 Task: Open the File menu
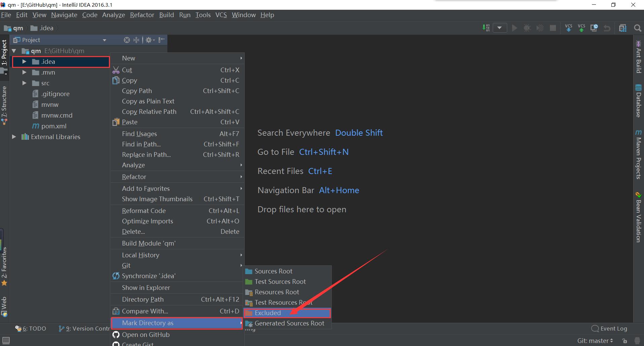(x=6, y=15)
